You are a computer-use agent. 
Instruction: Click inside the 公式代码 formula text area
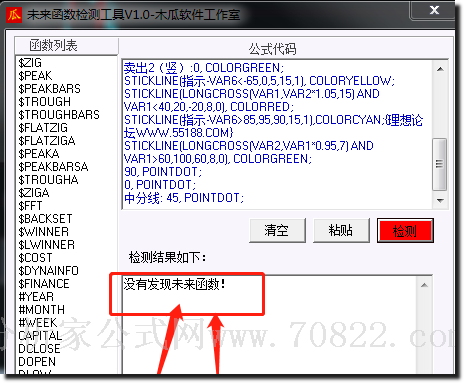pyautogui.click(x=277, y=134)
